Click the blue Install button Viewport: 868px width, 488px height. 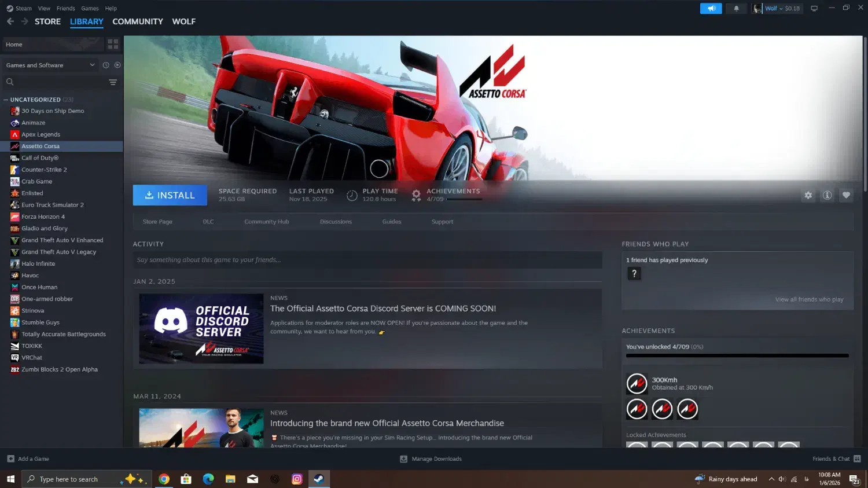click(170, 196)
